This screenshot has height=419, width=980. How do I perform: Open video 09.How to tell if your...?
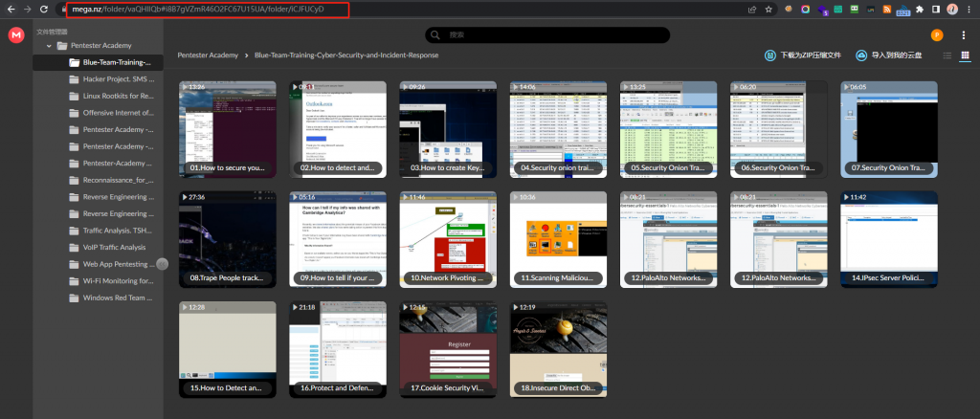coord(338,239)
